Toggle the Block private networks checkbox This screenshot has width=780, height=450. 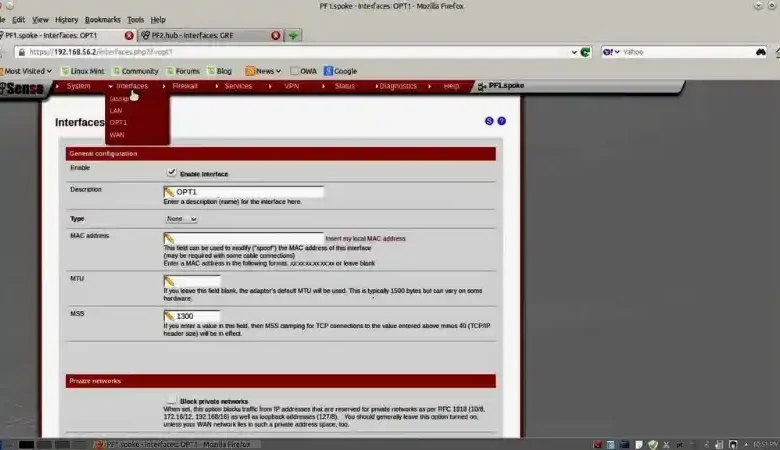click(172, 399)
